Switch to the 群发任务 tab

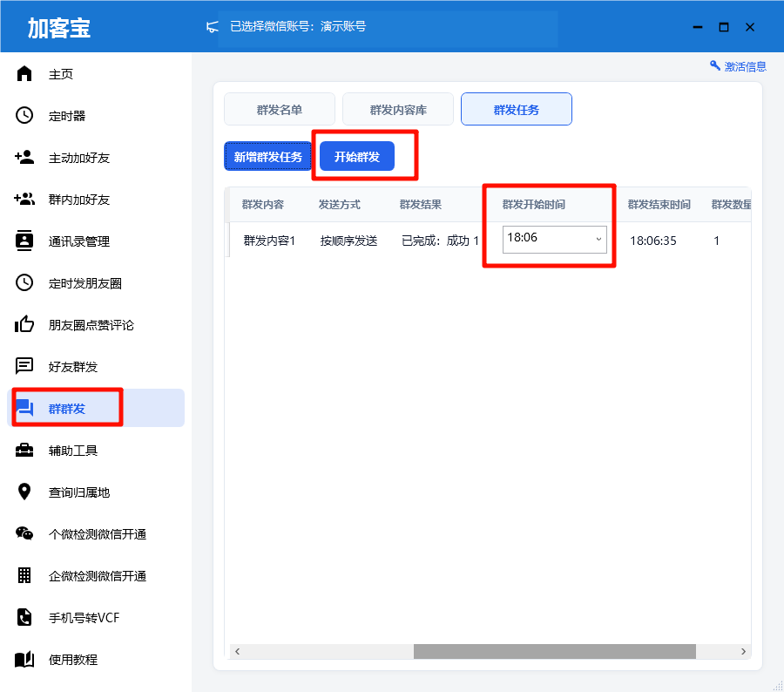517,109
